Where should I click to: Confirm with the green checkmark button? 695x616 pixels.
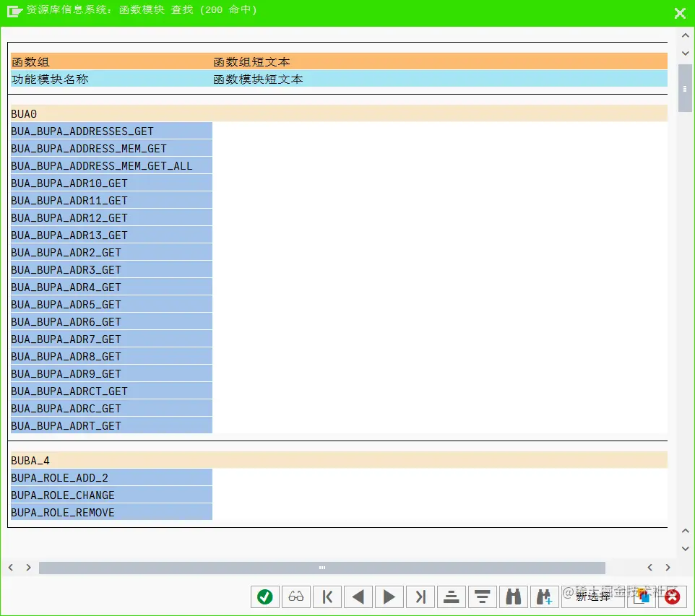click(265, 597)
